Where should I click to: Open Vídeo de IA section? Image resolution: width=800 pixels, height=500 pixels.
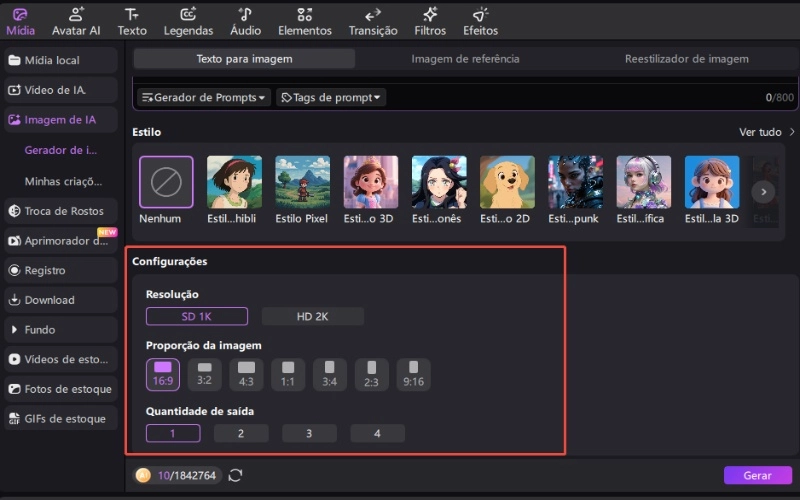61,90
